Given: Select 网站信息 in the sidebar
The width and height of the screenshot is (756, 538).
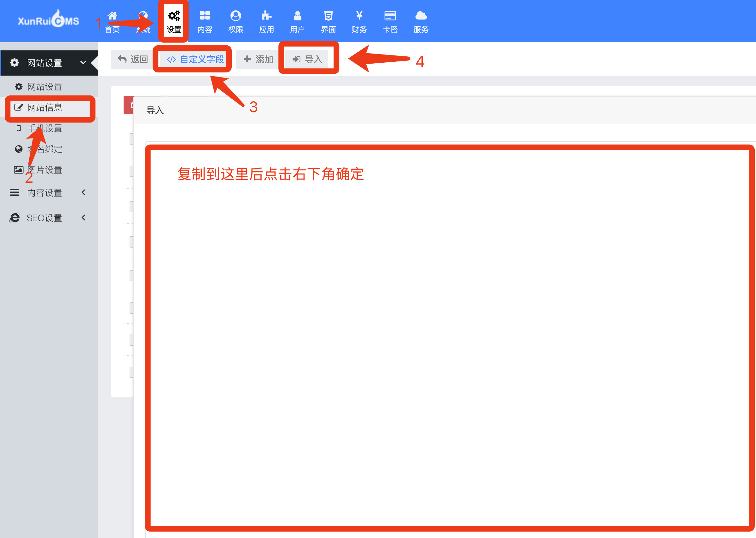Looking at the screenshot, I should [x=44, y=107].
